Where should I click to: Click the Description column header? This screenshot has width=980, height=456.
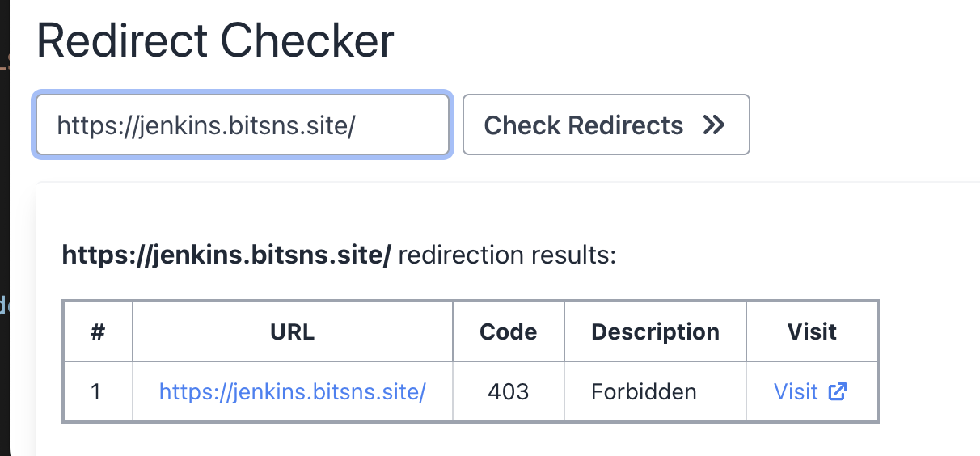655,331
